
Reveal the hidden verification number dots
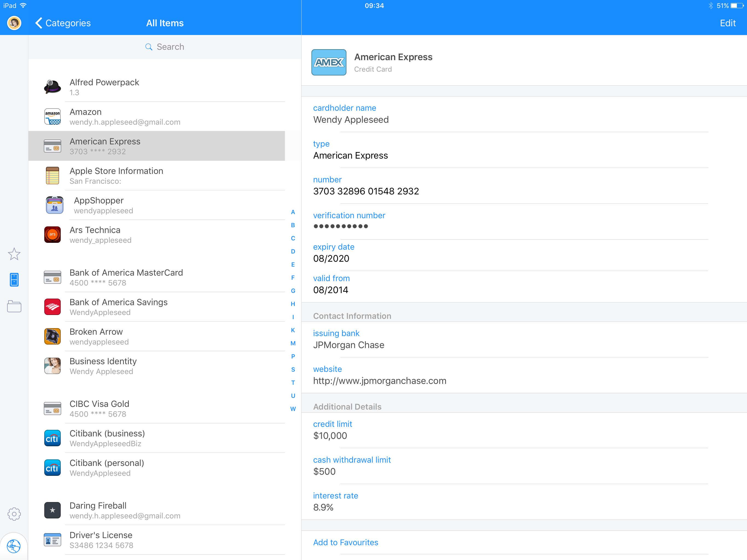[x=340, y=226]
